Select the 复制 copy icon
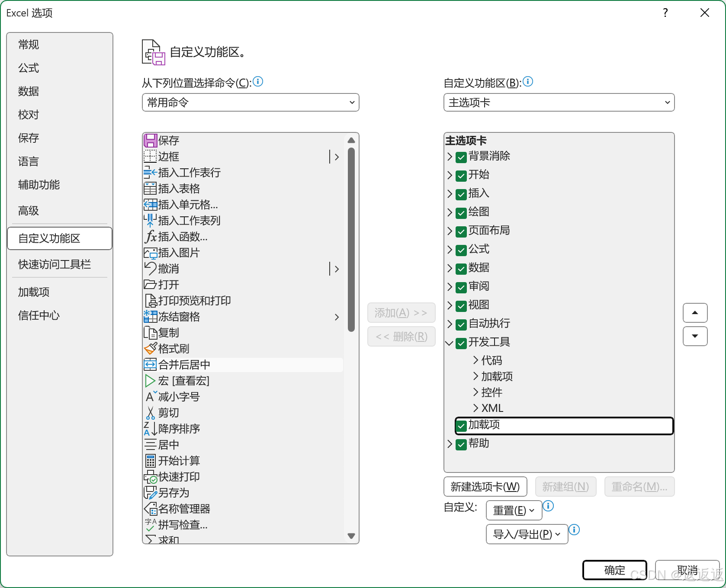The height and width of the screenshot is (588, 726). click(150, 332)
